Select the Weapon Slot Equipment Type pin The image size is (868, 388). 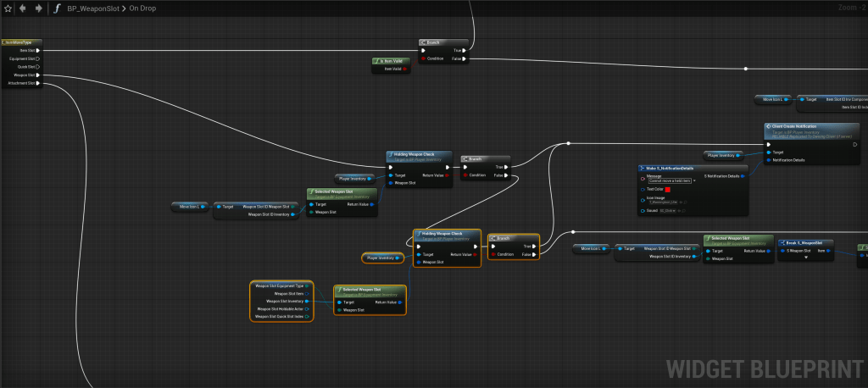309,285
